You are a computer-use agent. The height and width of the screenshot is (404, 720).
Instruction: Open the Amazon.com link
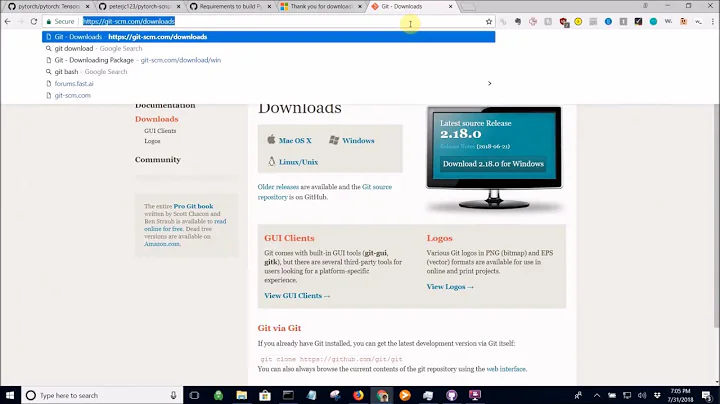(x=162, y=244)
